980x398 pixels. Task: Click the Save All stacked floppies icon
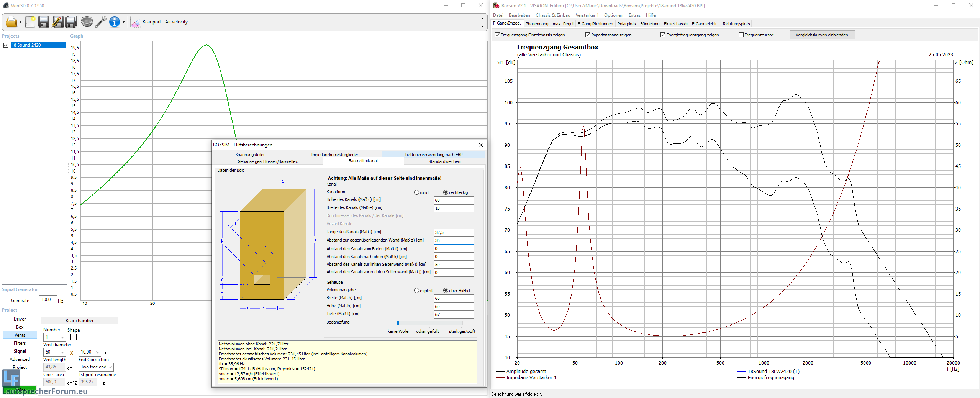coord(71,22)
